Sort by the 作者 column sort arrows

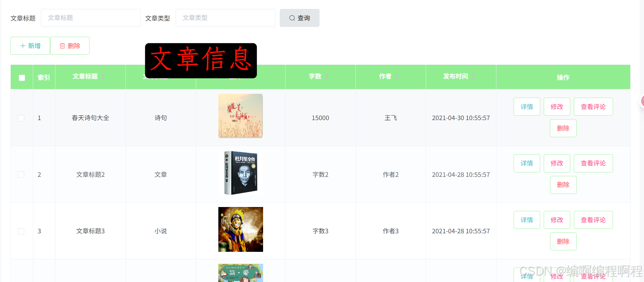point(396,77)
